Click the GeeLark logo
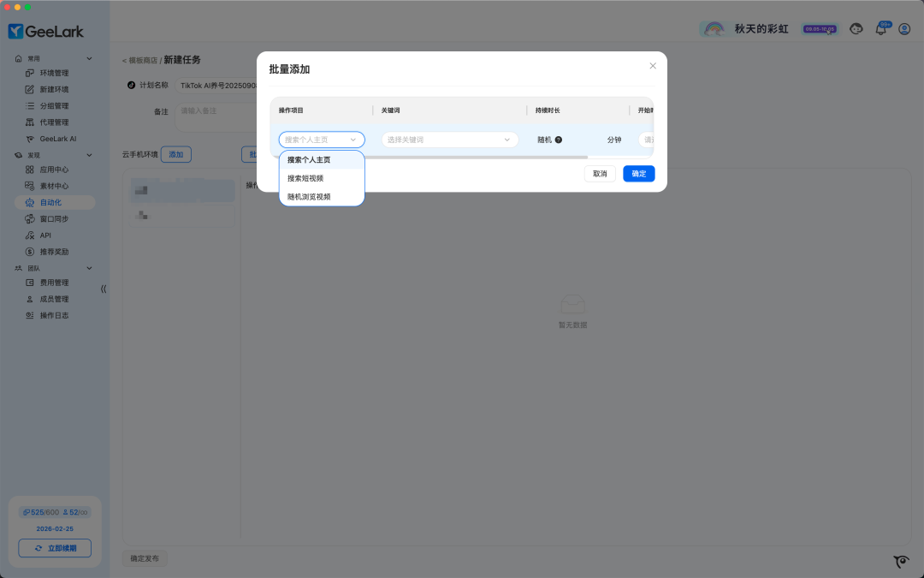 [46, 32]
